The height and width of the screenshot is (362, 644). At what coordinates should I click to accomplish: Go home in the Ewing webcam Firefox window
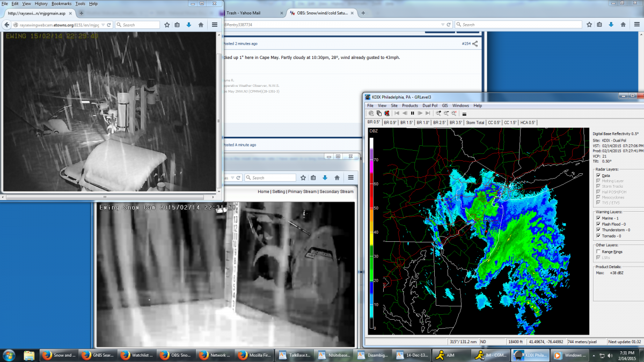pyautogui.click(x=201, y=25)
